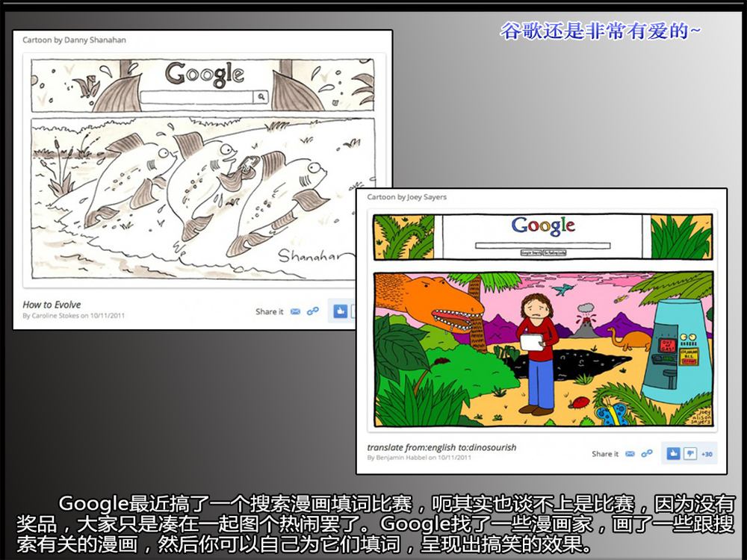The width and height of the screenshot is (747, 560).
Task: Click the email share icon on How to Evolve card
Action: [295, 311]
